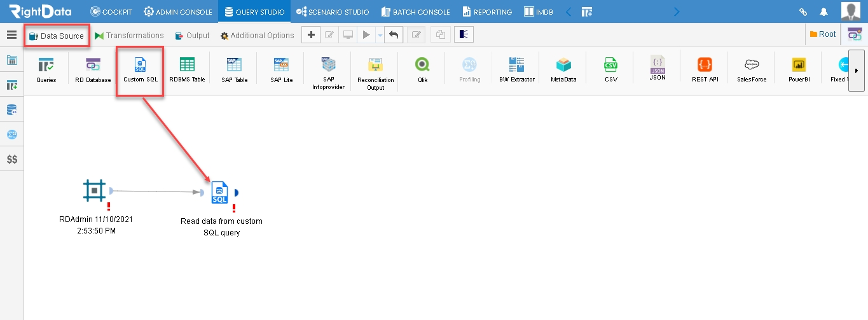Open the Batch Console tab
The height and width of the screenshot is (320, 868).
point(415,11)
